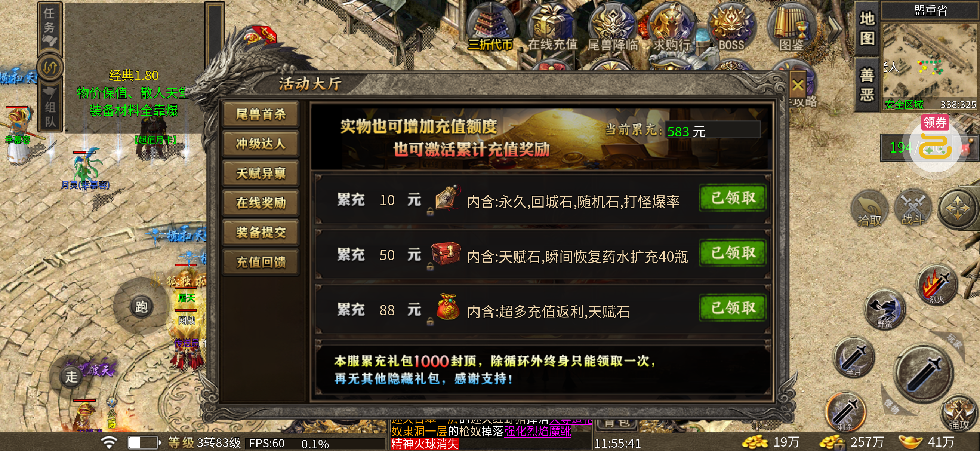
Task: Click the 领券 coupon button
Action: pos(935,122)
